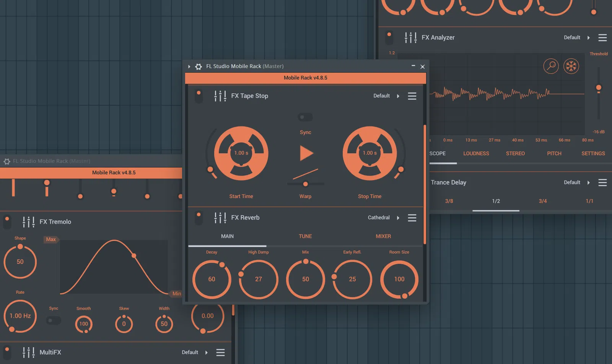Viewport: 612px width, 364px height.
Task: Open the gear settings icon in rack title bar
Action: click(x=199, y=67)
